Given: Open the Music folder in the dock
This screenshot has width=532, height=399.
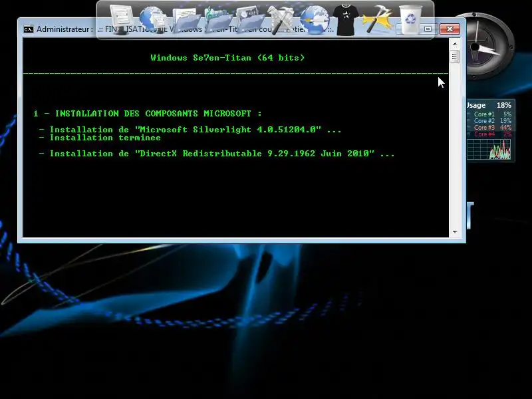Looking at the screenshot, I should pos(217,21).
